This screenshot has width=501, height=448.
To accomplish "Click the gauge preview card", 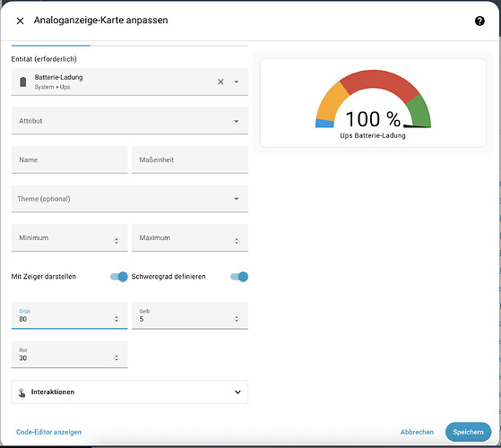I will click(x=373, y=103).
